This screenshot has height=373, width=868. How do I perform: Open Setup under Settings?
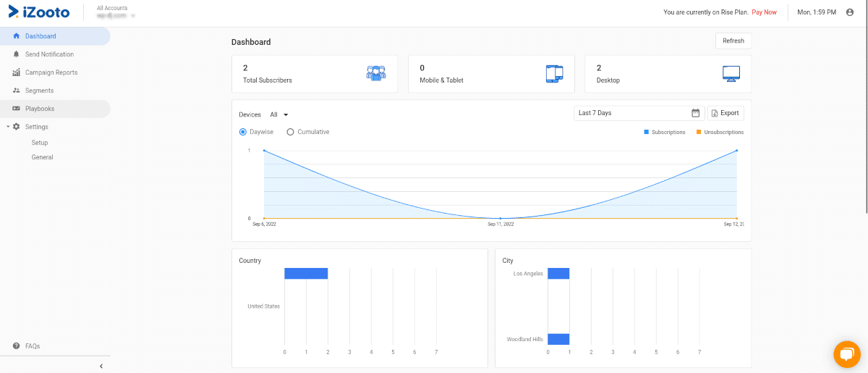tap(40, 143)
